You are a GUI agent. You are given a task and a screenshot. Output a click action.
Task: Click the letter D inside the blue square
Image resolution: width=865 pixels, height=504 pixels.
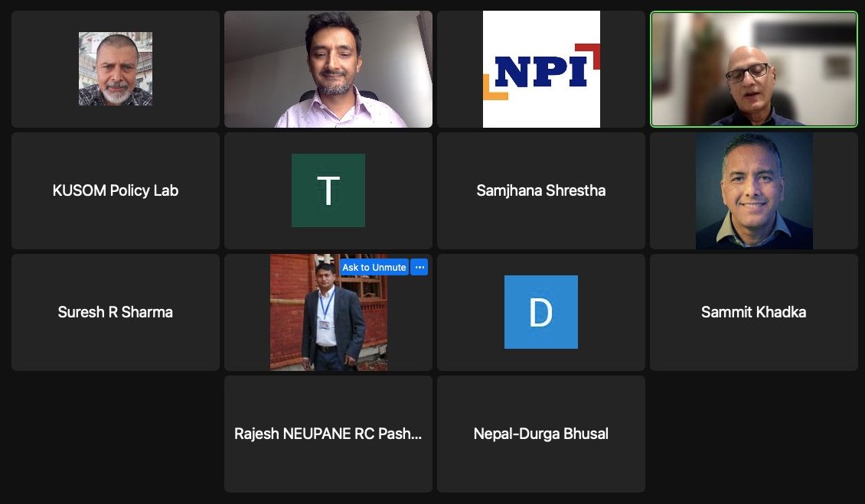coord(540,312)
